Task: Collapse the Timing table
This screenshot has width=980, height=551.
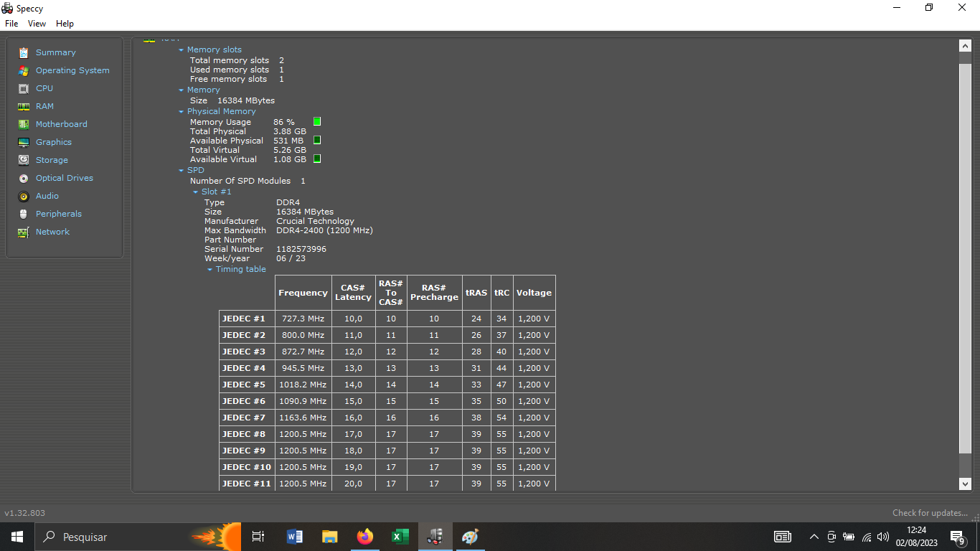Action: click(x=210, y=270)
